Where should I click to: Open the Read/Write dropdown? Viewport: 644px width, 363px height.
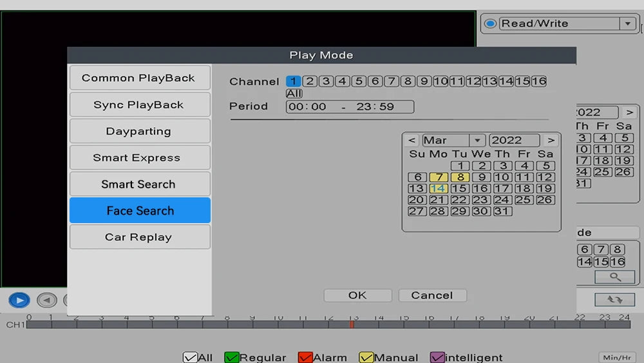[627, 23]
